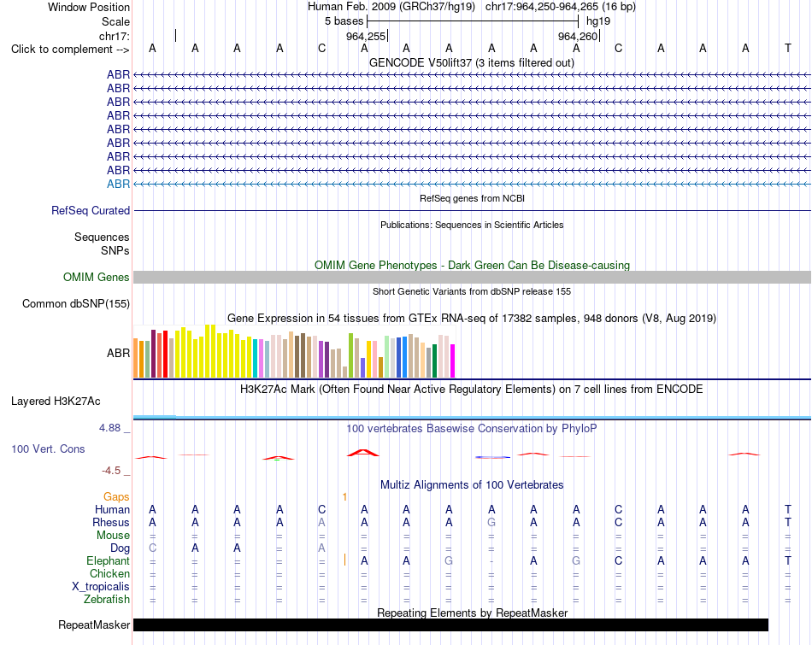Select the Mouse alignment row label

coord(113,536)
